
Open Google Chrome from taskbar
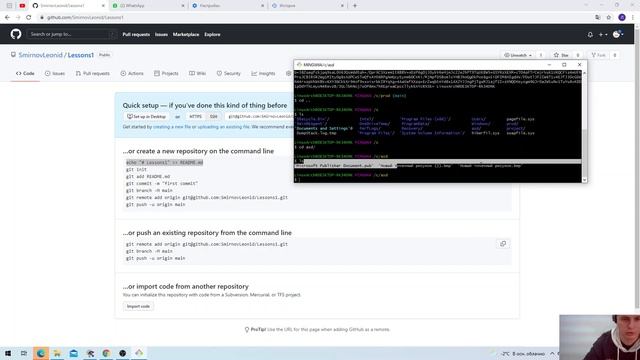point(106,353)
